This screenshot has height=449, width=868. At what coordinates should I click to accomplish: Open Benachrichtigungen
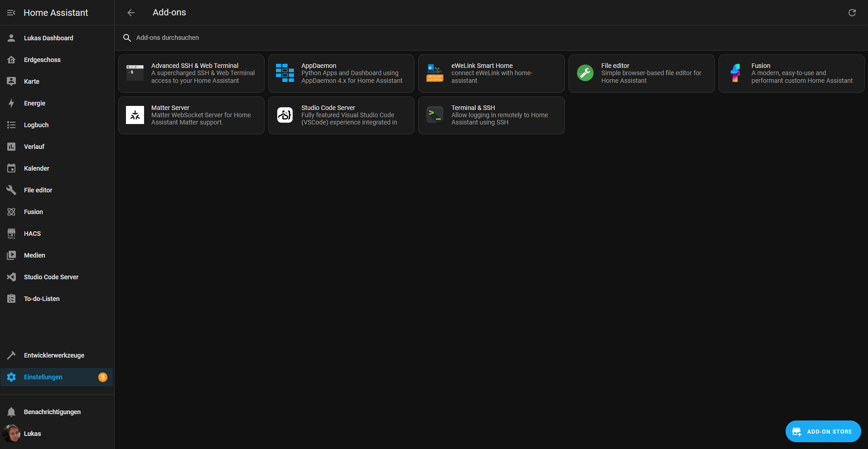(52, 411)
